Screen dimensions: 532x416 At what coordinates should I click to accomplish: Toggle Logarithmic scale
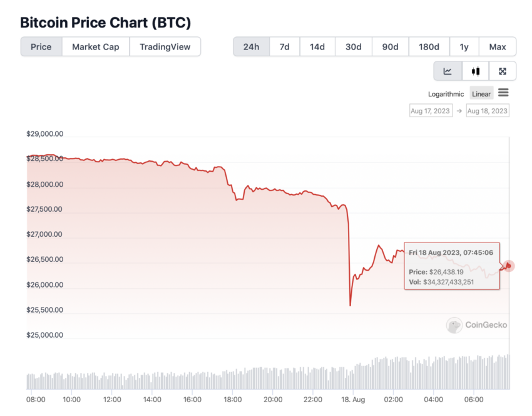pos(446,94)
